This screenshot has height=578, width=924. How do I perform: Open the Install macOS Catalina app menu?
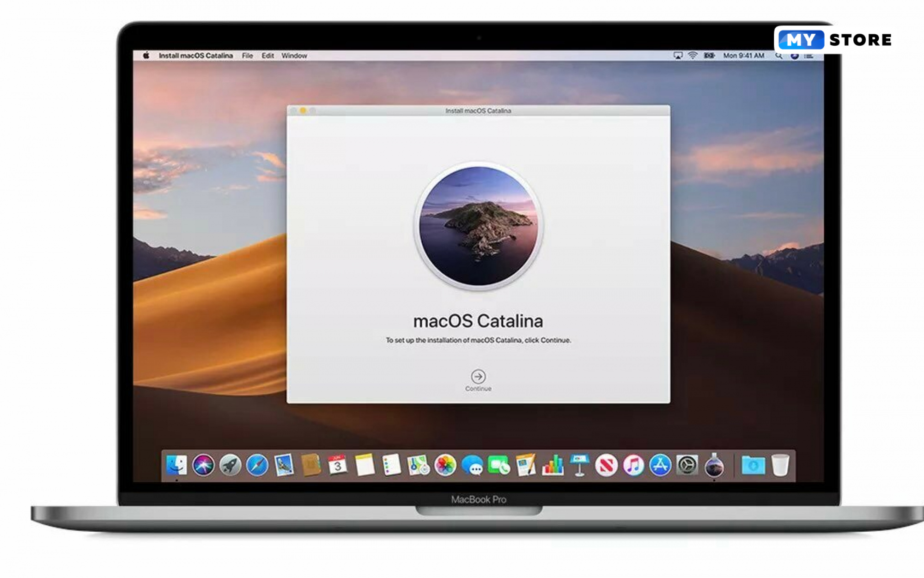[x=195, y=55]
